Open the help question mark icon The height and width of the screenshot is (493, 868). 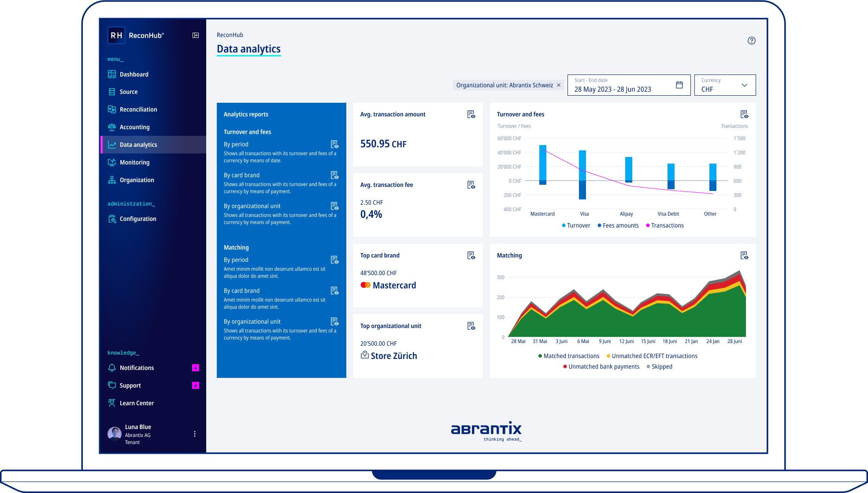click(x=752, y=41)
